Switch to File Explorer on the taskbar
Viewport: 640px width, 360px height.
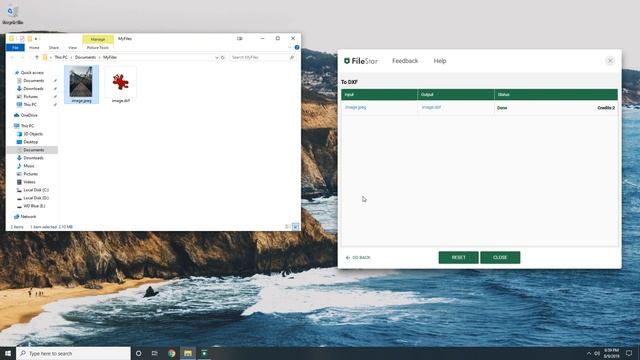pos(188,353)
